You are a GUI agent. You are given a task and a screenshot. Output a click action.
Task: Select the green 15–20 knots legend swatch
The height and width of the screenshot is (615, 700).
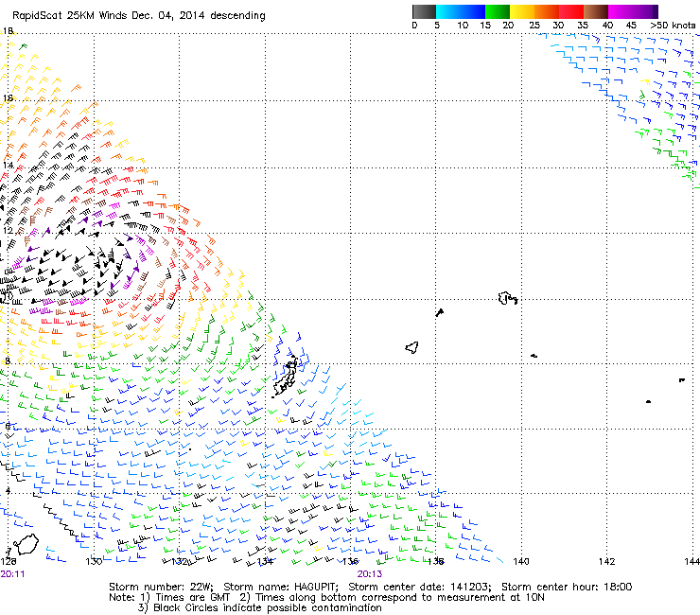coord(498,11)
